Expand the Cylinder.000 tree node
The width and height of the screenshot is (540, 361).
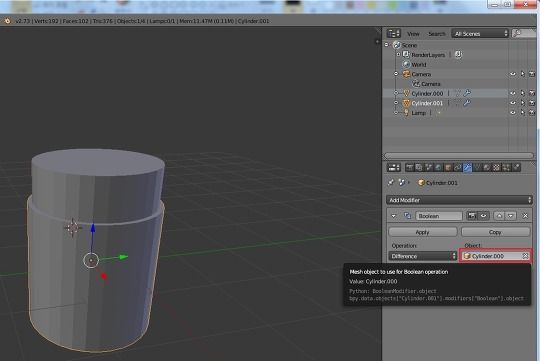click(x=396, y=93)
